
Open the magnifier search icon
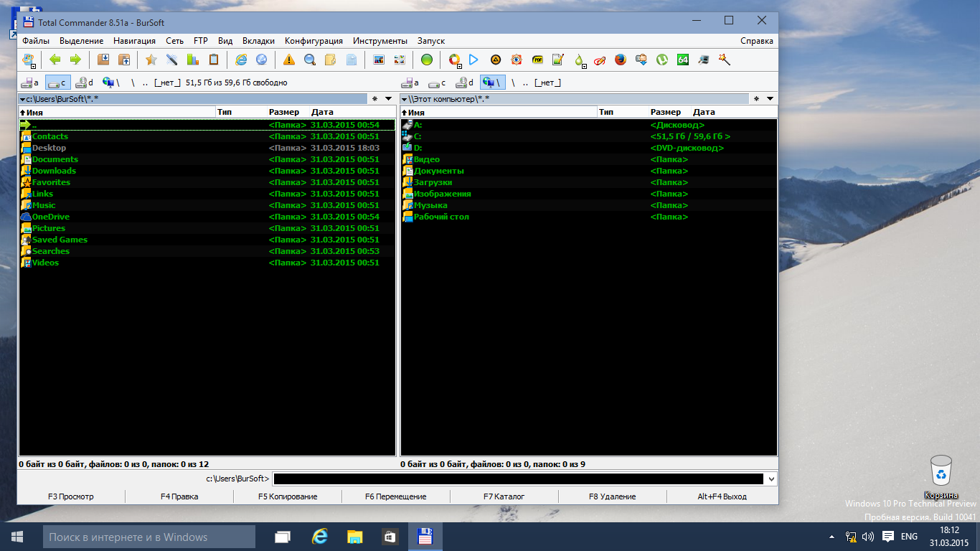[310, 60]
